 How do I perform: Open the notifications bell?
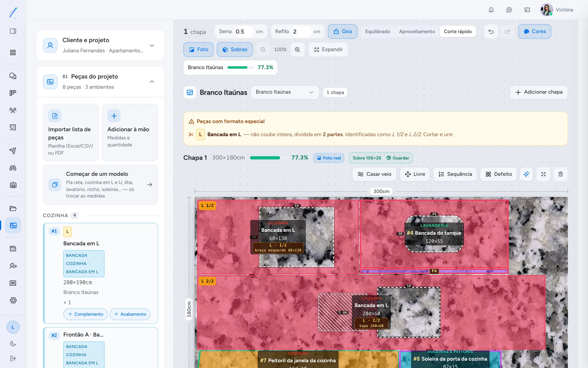click(491, 10)
